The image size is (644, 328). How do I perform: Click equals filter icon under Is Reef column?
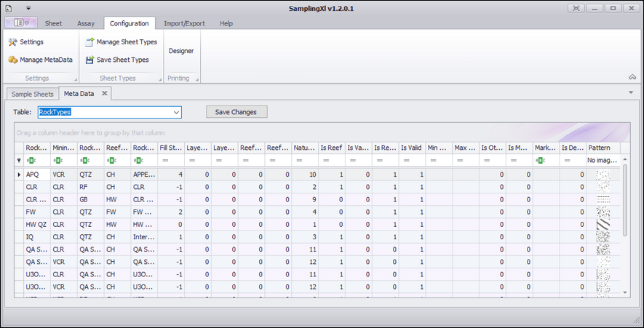[x=326, y=161]
